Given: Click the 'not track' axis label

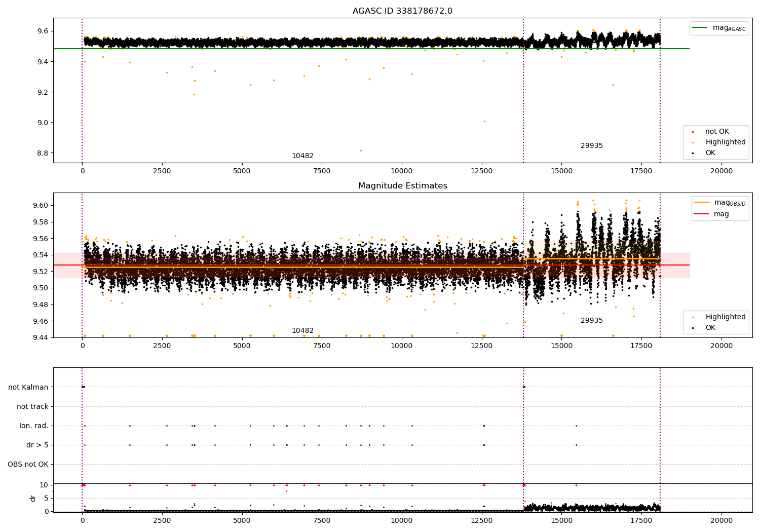Looking at the screenshot, I should tap(32, 407).
